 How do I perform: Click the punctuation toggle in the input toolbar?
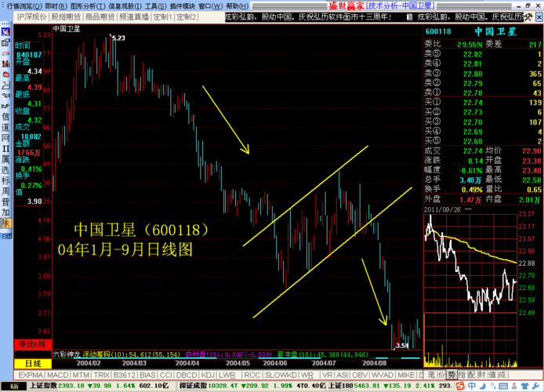click(x=492, y=386)
